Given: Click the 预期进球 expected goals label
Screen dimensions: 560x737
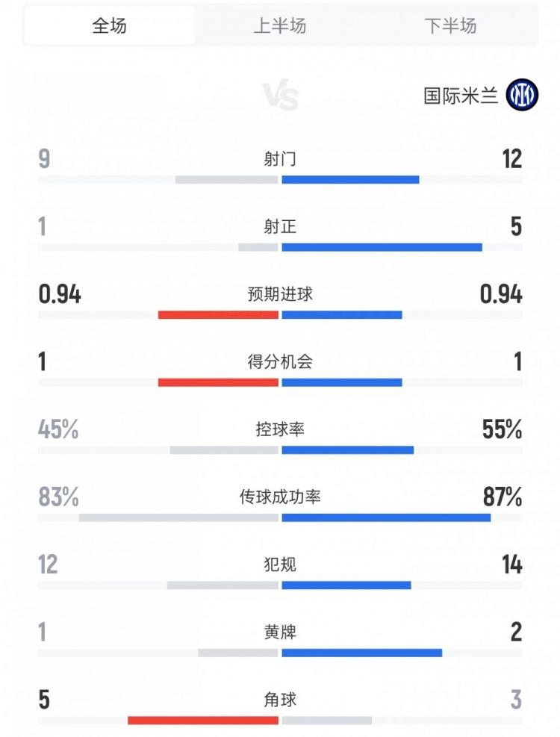Looking at the screenshot, I should click(x=280, y=294).
